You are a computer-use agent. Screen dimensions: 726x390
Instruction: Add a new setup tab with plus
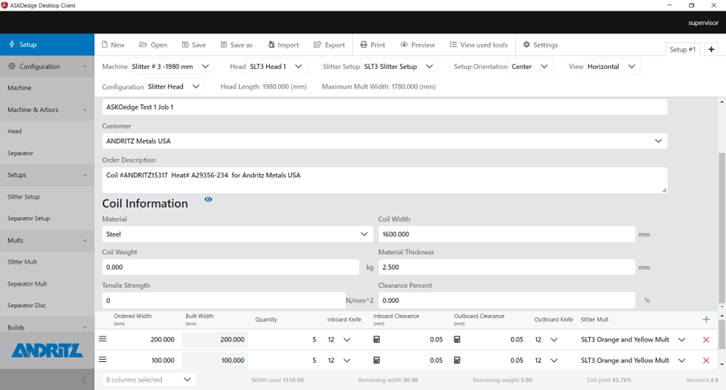point(712,49)
